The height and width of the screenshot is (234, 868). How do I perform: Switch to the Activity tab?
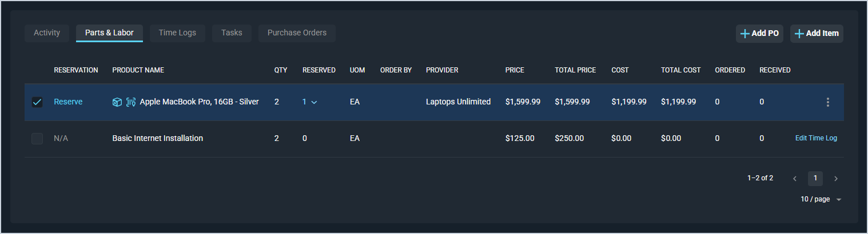47,33
